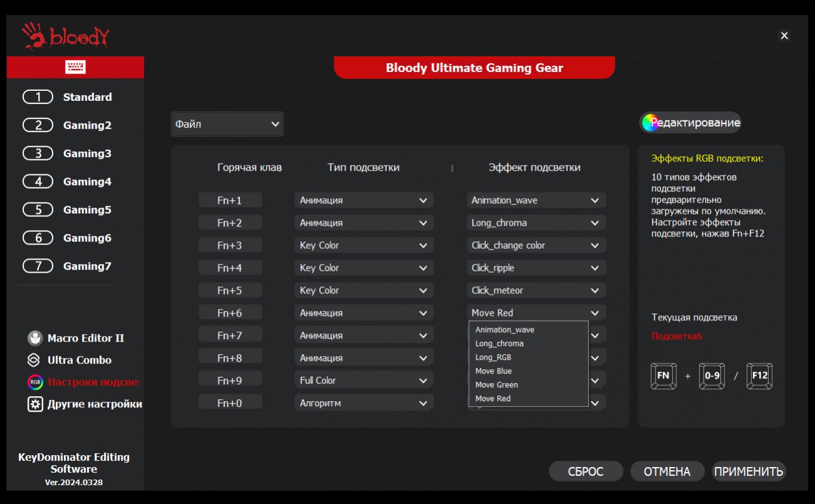
Task: Click the RGB lighting settings icon
Action: point(35,382)
